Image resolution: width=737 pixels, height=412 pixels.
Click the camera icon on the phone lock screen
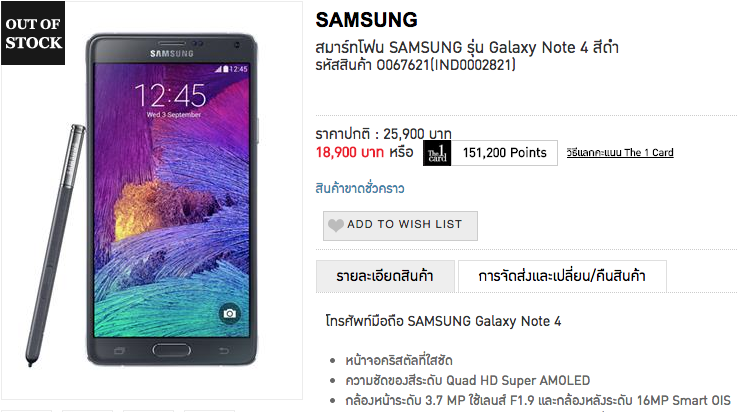pos(229,313)
